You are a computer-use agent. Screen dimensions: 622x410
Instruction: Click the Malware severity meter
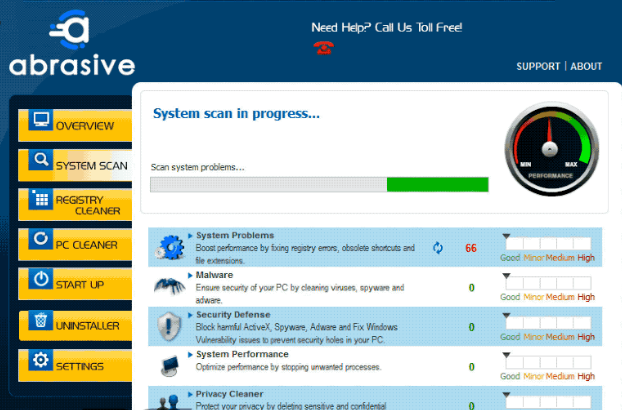[549, 282]
